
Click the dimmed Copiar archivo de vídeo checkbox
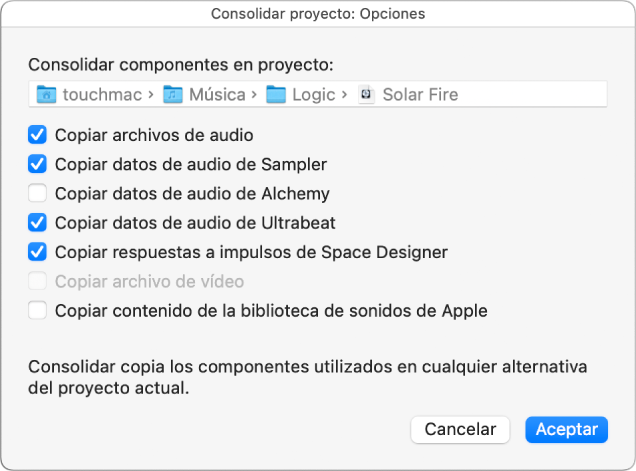(38, 281)
